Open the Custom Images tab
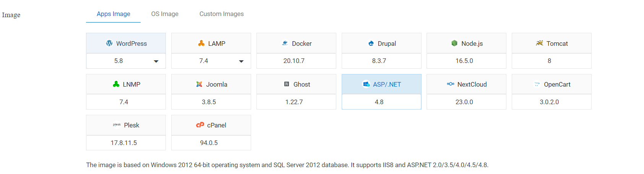Screen dimensions: 644x174 [222, 14]
